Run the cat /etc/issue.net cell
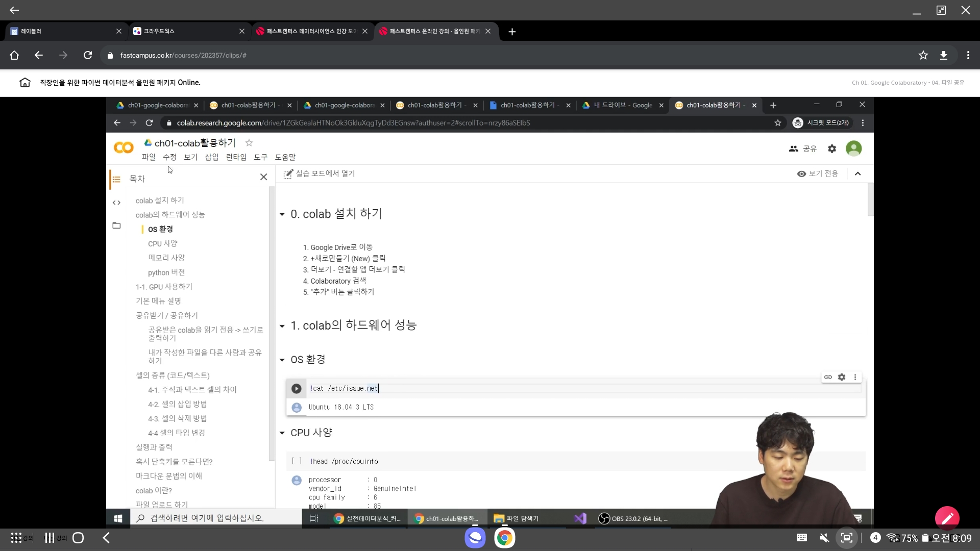This screenshot has height=551, width=980. point(296,389)
